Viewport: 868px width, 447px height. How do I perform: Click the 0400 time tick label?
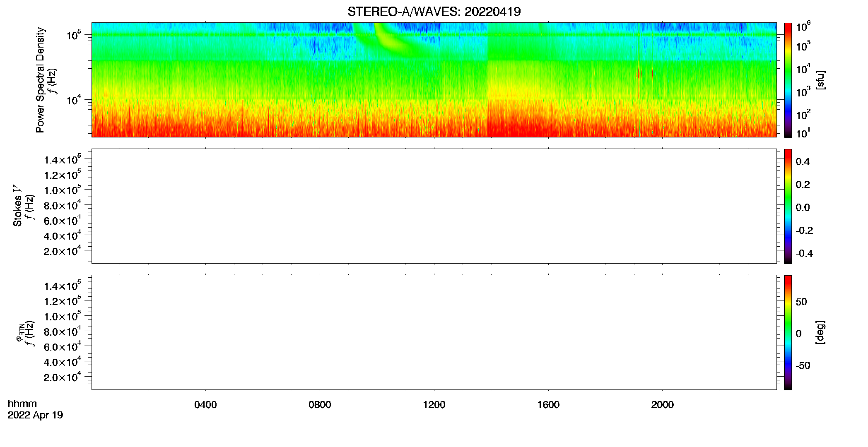[x=205, y=404]
